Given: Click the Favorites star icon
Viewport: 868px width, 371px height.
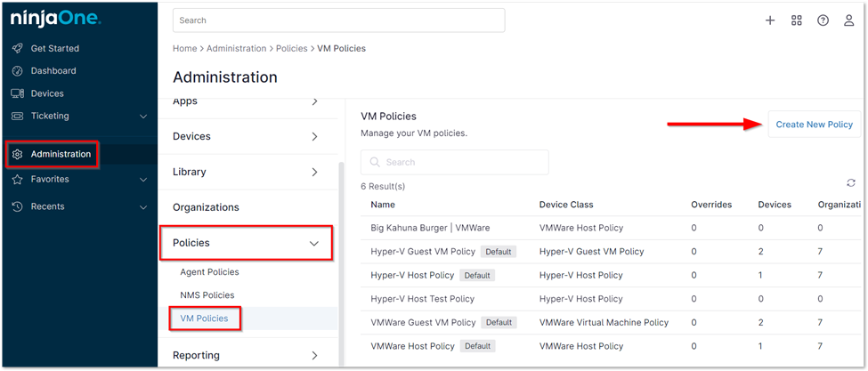Looking at the screenshot, I should click(18, 179).
